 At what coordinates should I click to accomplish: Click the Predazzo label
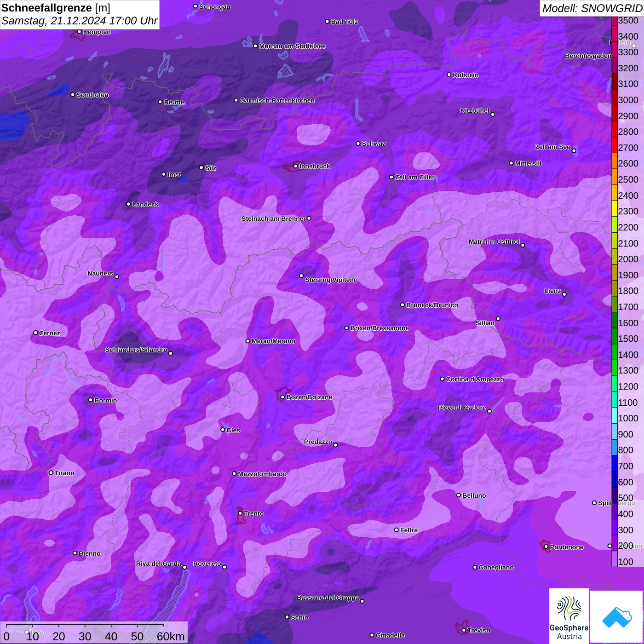[x=318, y=442]
